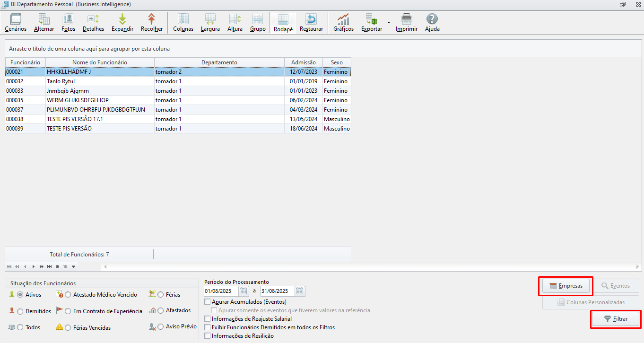Click the Fotos toolbar icon
644x343 pixels.
click(68, 22)
